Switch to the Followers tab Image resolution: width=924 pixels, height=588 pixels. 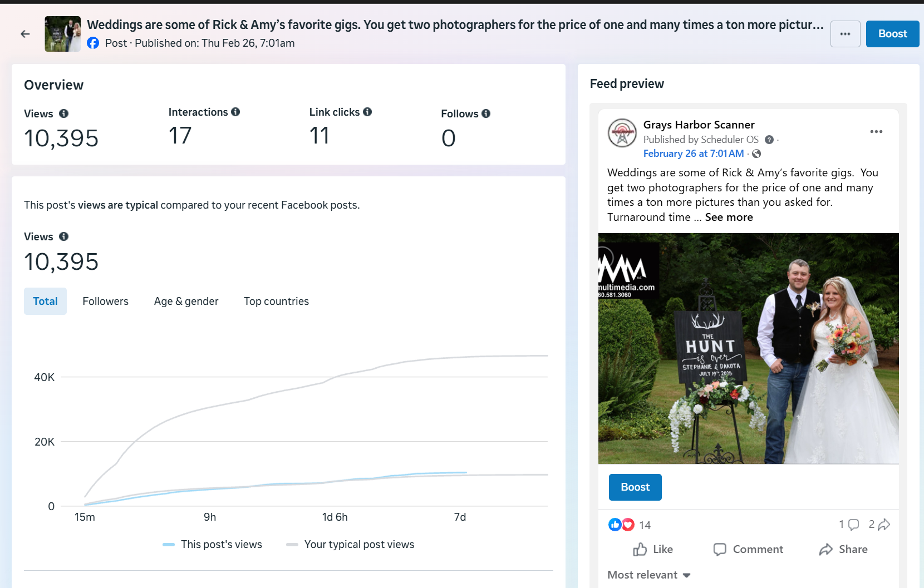click(105, 301)
